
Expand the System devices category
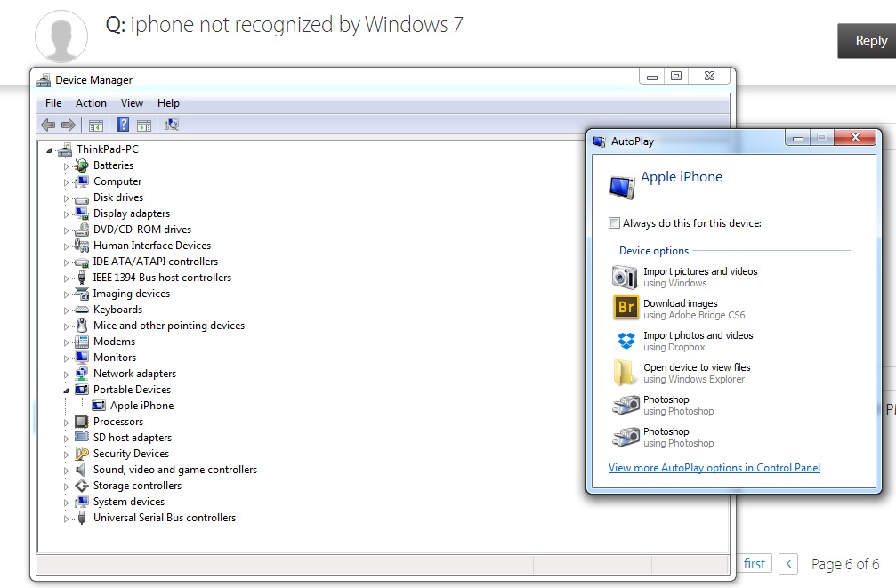coord(66,503)
